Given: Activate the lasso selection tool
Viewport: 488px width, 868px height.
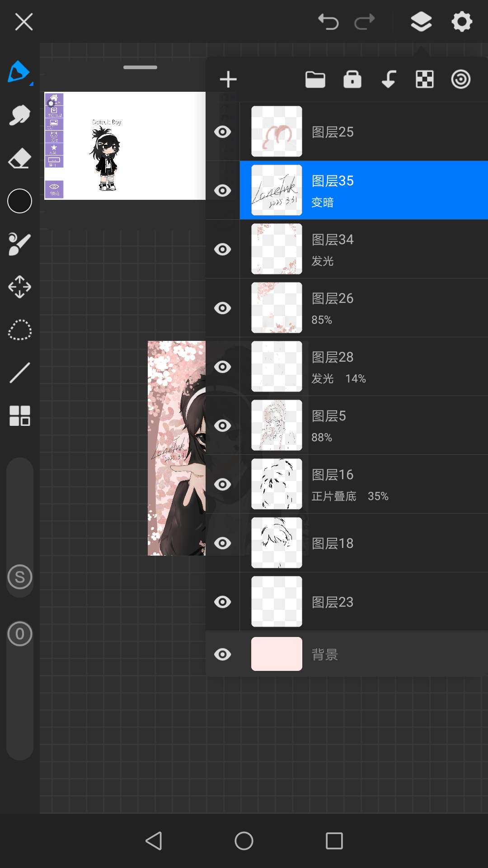Looking at the screenshot, I should pyautogui.click(x=19, y=330).
